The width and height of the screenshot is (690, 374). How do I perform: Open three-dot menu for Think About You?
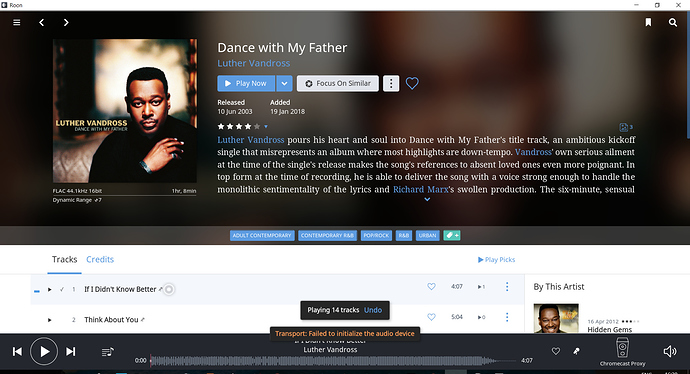click(507, 317)
